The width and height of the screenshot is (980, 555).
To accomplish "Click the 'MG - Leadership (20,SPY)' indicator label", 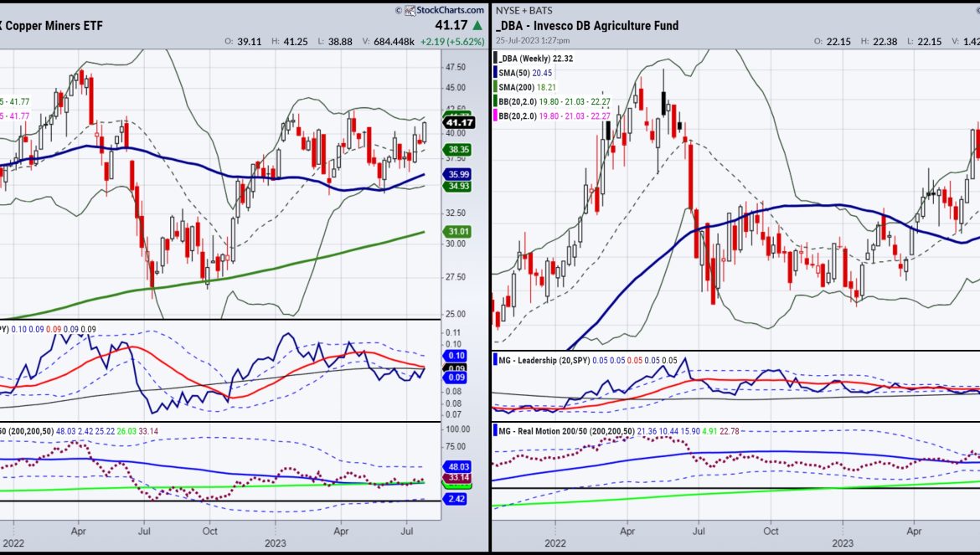I will click(544, 360).
